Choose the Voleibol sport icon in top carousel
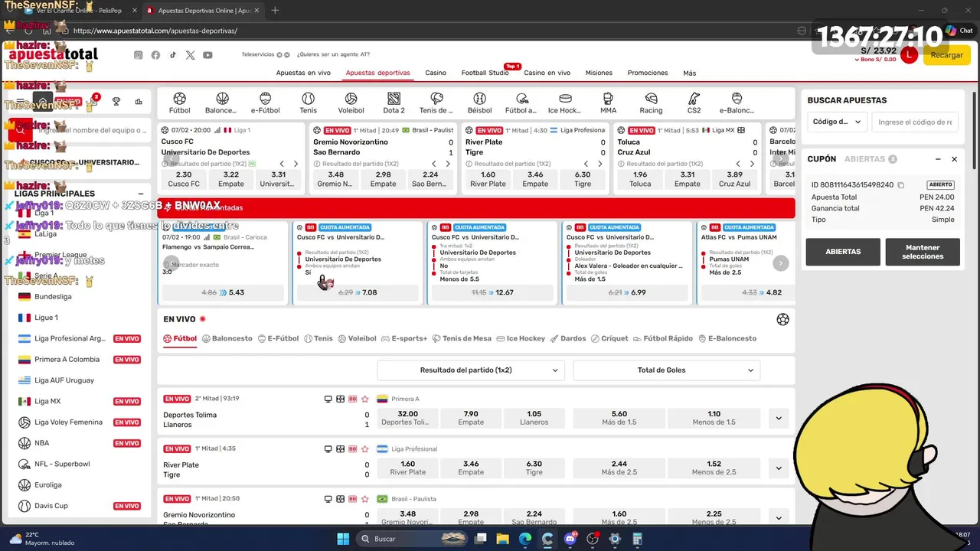The image size is (980, 551). 351,103
